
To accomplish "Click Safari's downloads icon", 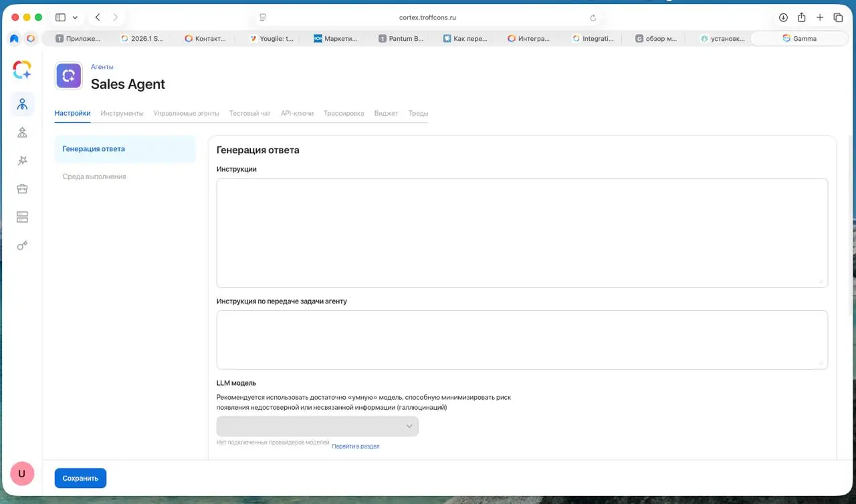I will coord(783,17).
